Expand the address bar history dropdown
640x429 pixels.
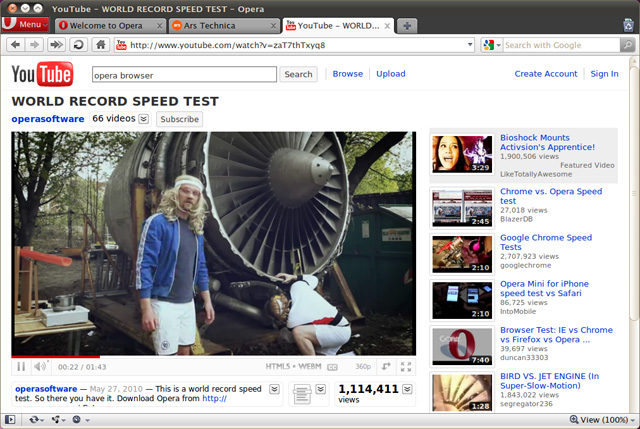[470, 45]
